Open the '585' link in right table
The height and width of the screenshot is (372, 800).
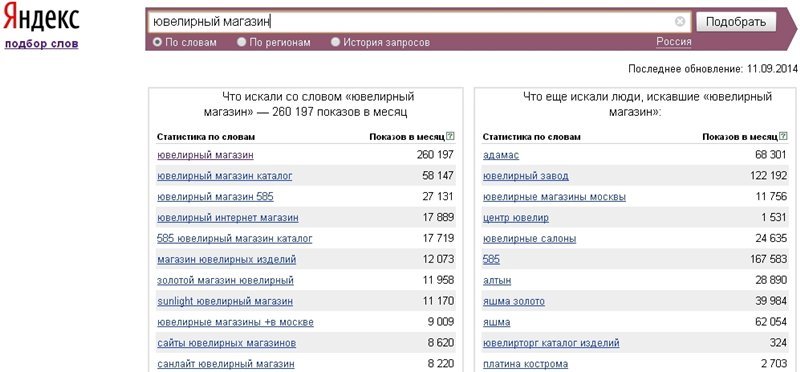(491, 259)
